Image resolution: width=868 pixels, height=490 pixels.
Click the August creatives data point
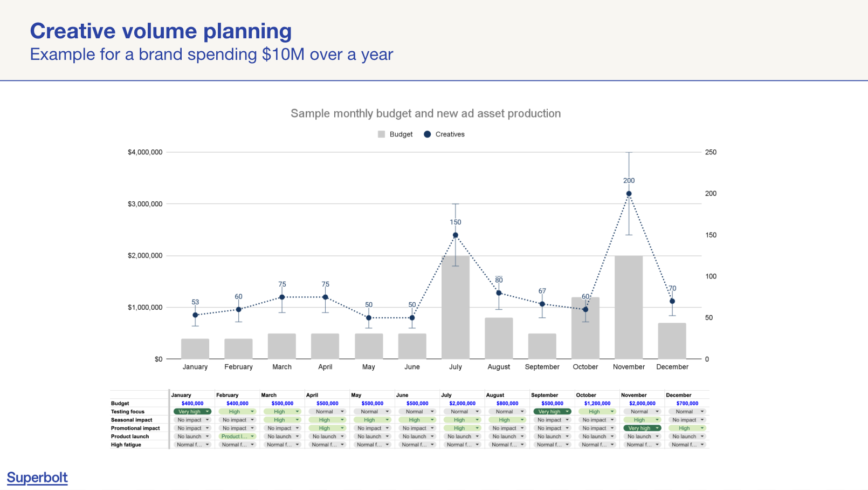[499, 293]
